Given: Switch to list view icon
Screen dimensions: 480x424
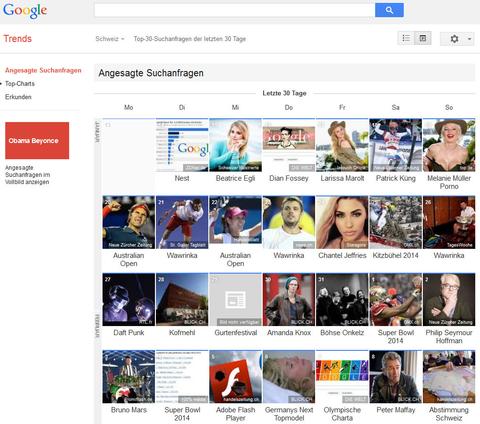Looking at the screenshot, I should point(406,38).
